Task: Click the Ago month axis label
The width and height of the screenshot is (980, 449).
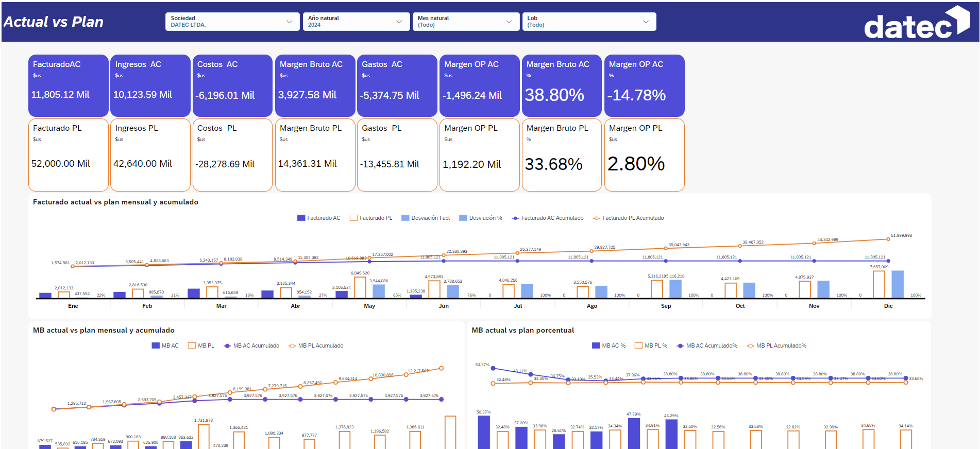Action: tap(592, 306)
